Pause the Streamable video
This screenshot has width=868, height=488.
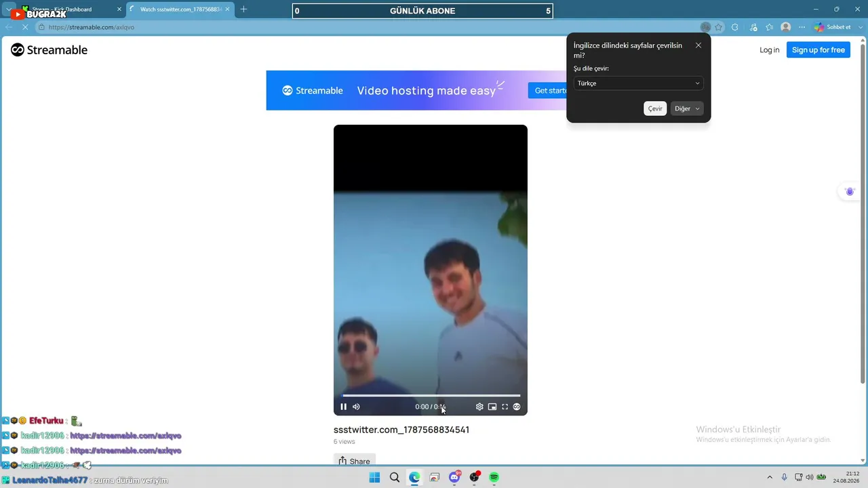pyautogui.click(x=343, y=407)
